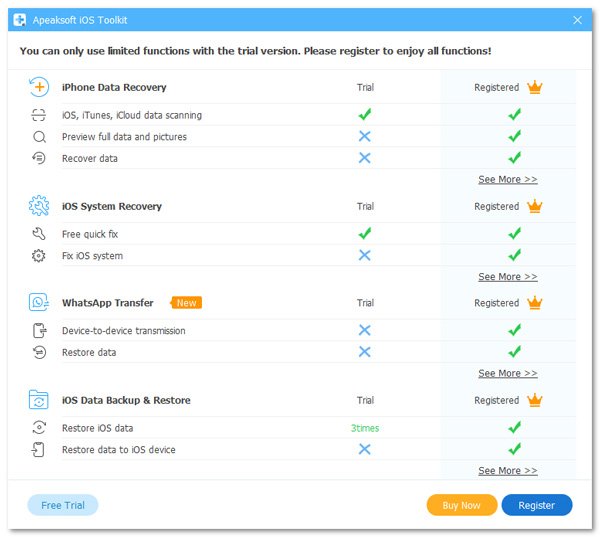
Task: Click the trial checkmark for Free quick fix
Action: (365, 233)
